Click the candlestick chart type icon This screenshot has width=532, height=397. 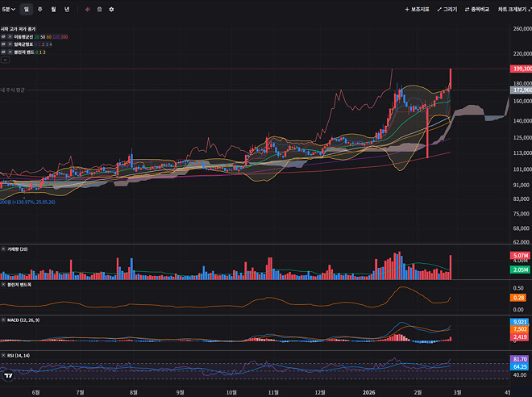pyautogui.click(x=88, y=10)
